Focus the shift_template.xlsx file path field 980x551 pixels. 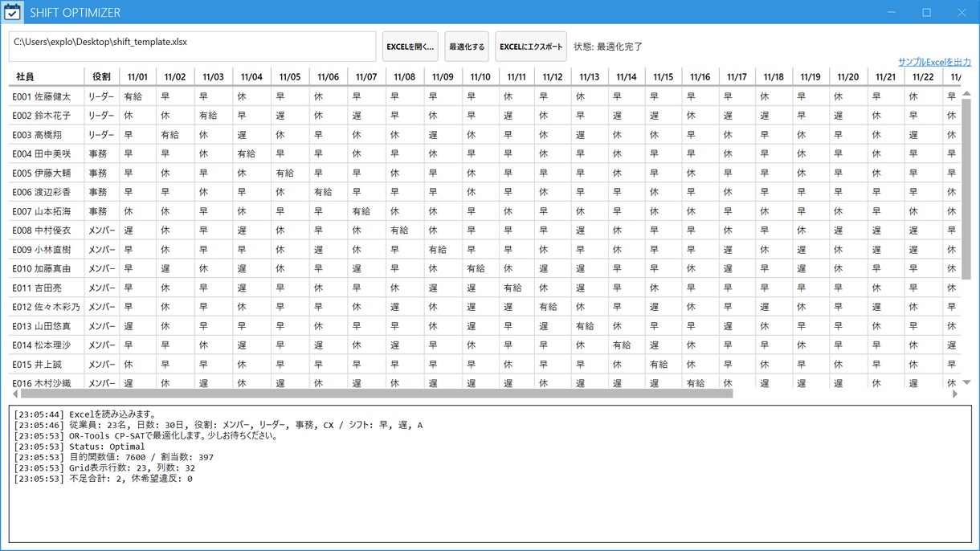(193, 47)
